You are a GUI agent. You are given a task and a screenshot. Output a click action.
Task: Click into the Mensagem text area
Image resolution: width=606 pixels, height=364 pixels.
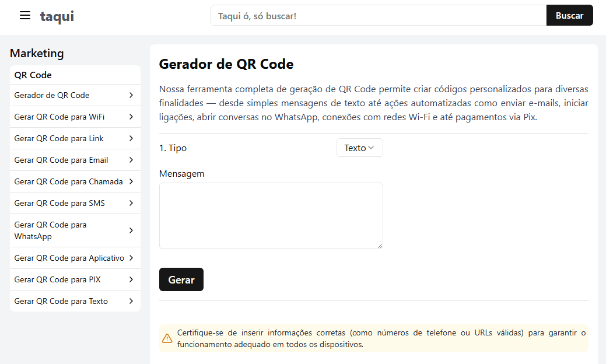pos(271,216)
